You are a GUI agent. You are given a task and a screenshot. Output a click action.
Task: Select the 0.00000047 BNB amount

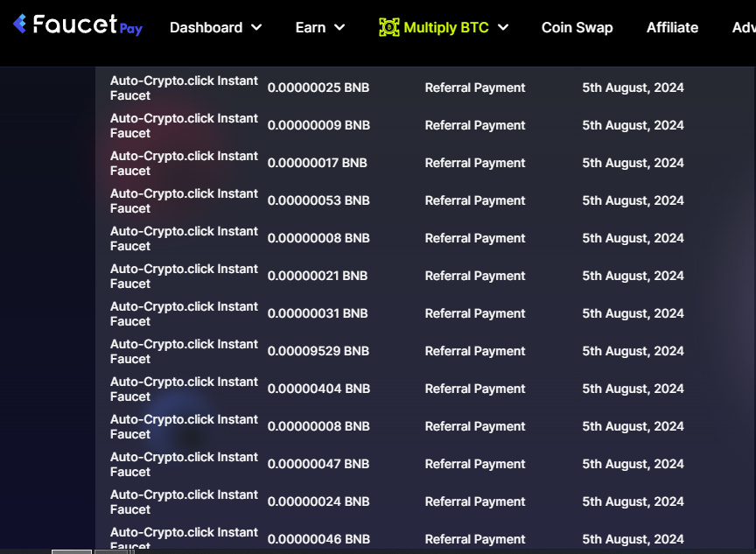tap(318, 464)
